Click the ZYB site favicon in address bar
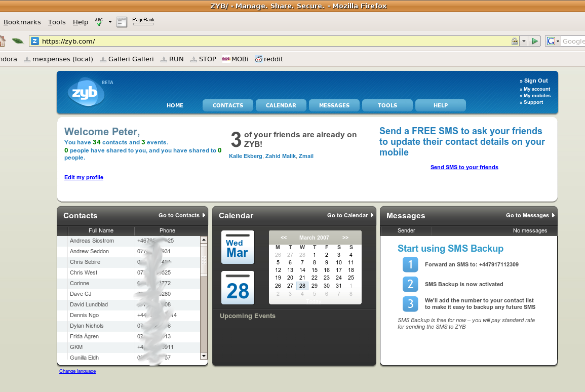Image resolution: width=585 pixels, height=392 pixels. (35, 41)
